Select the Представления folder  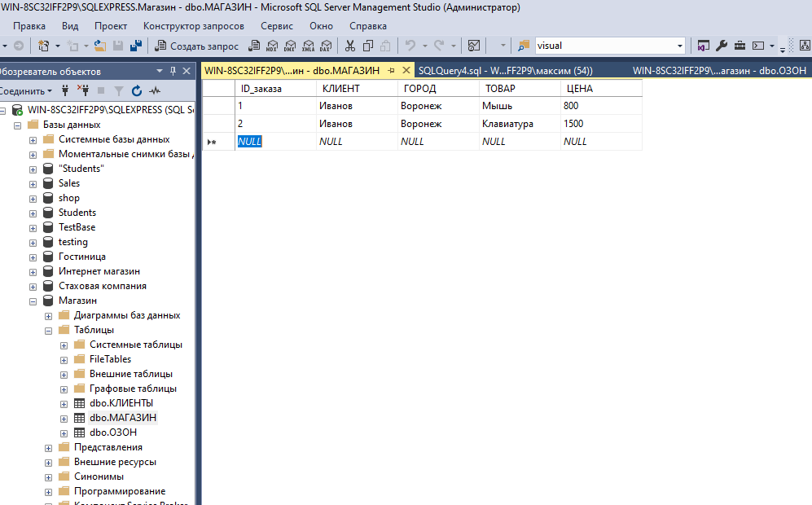(x=108, y=447)
